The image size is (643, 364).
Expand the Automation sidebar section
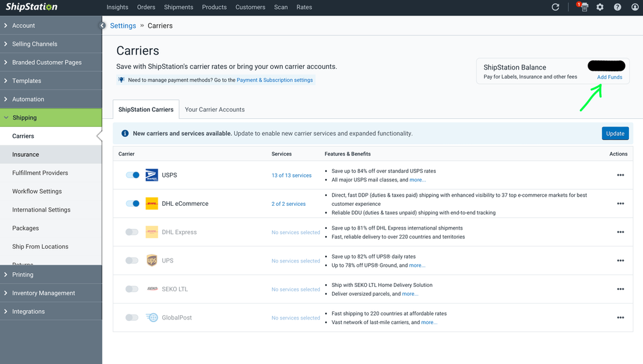coord(28,100)
